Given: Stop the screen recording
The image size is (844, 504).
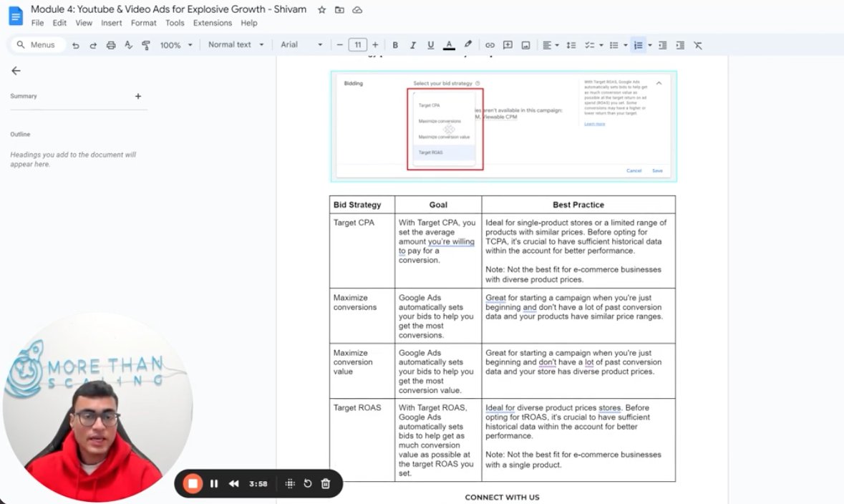Looking at the screenshot, I should click(x=193, y=483).
